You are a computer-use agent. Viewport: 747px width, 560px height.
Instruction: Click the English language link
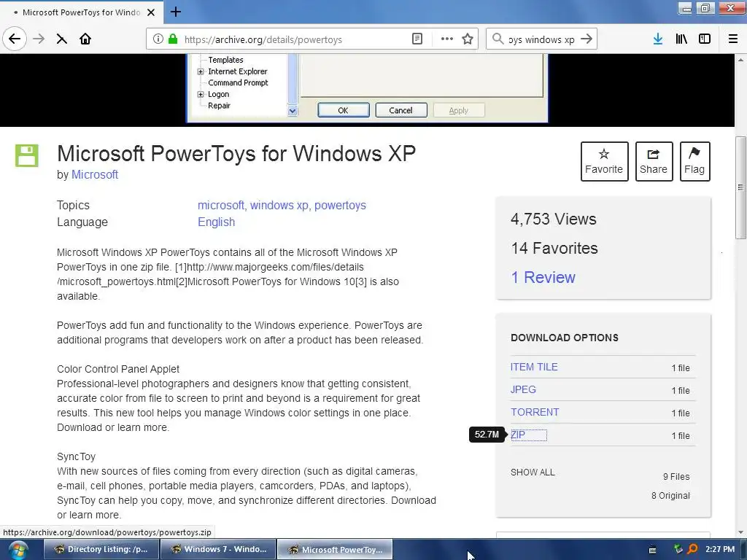coord(216,222)
